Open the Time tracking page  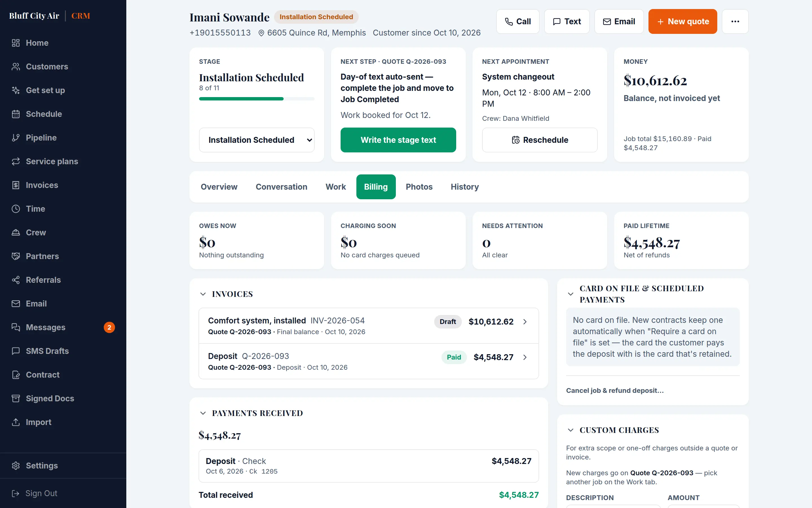click(63, 209)
